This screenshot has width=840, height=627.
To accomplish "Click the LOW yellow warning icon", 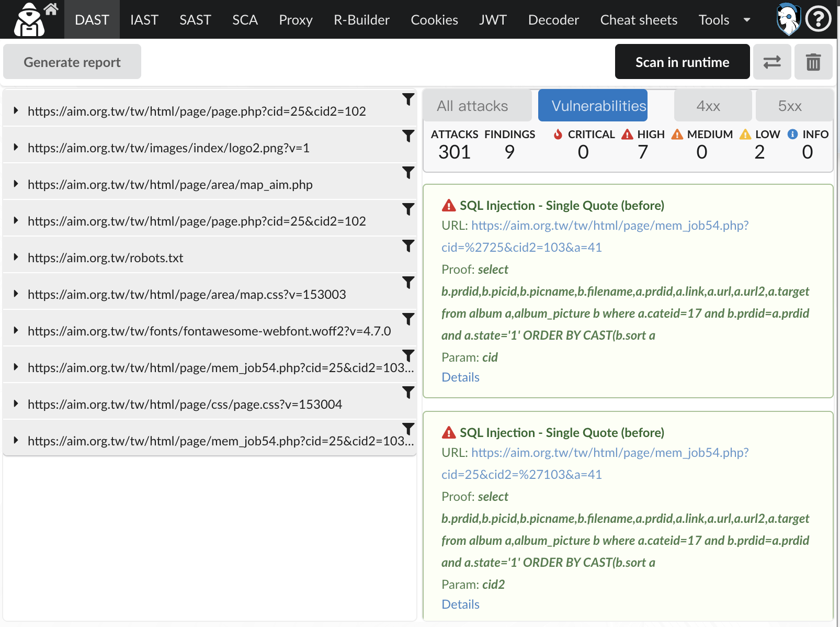I will [x=745, y=134].
